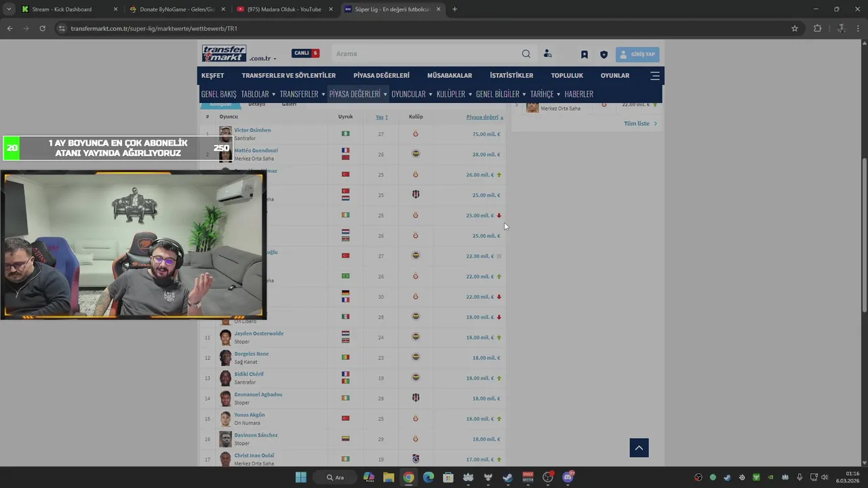Expand the TARİHÇE dropdown
This screenshot has width=868, height=488.
coord(545,94)
